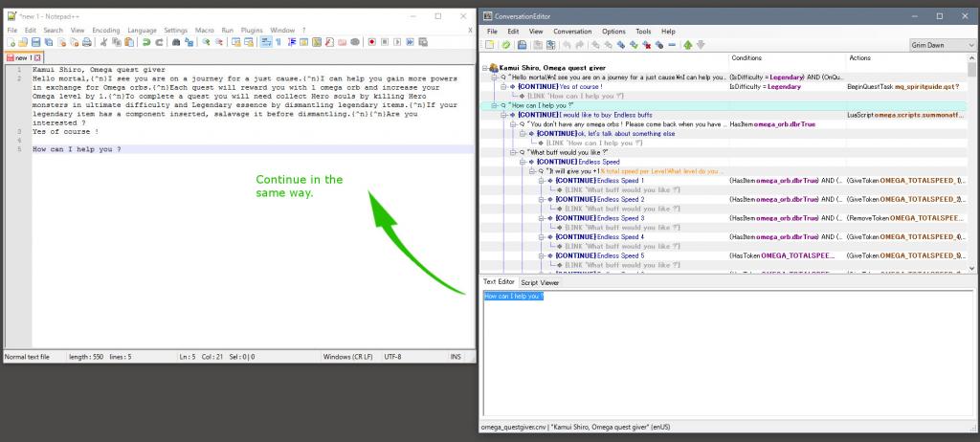Toggle Show All Characters pilcrow icon

tap(278, 42)
